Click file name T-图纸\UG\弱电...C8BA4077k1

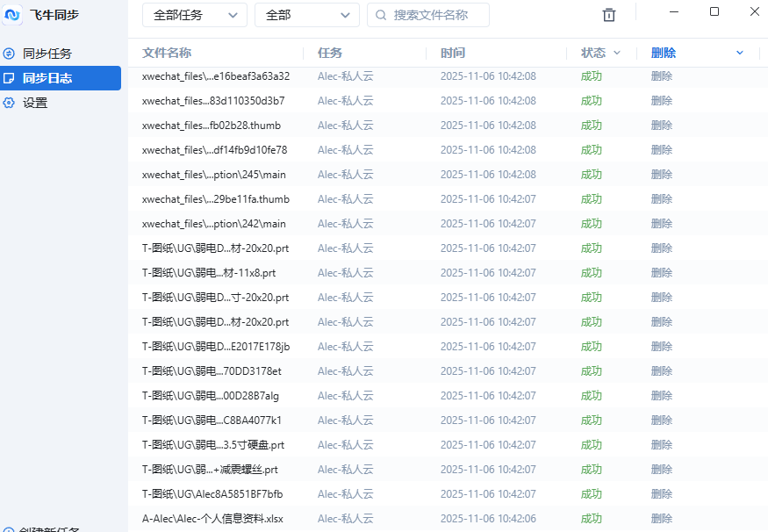click(x=212, y=421)
